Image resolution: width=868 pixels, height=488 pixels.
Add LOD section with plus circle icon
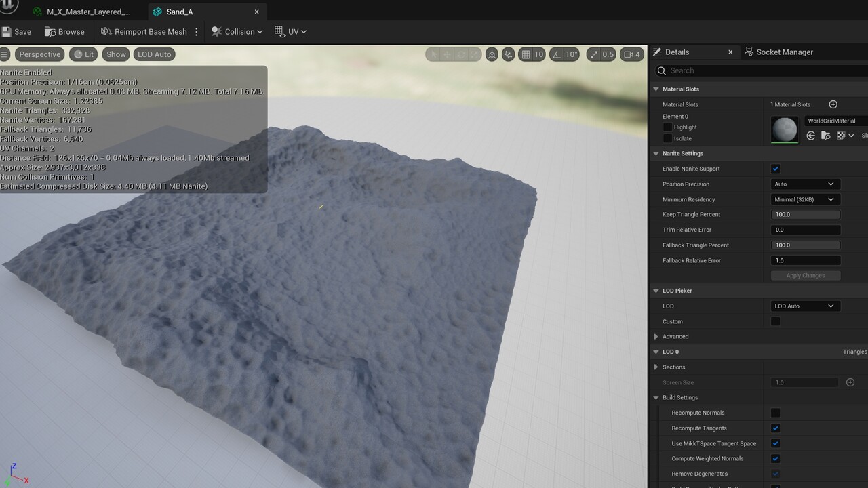coord(850,382)
